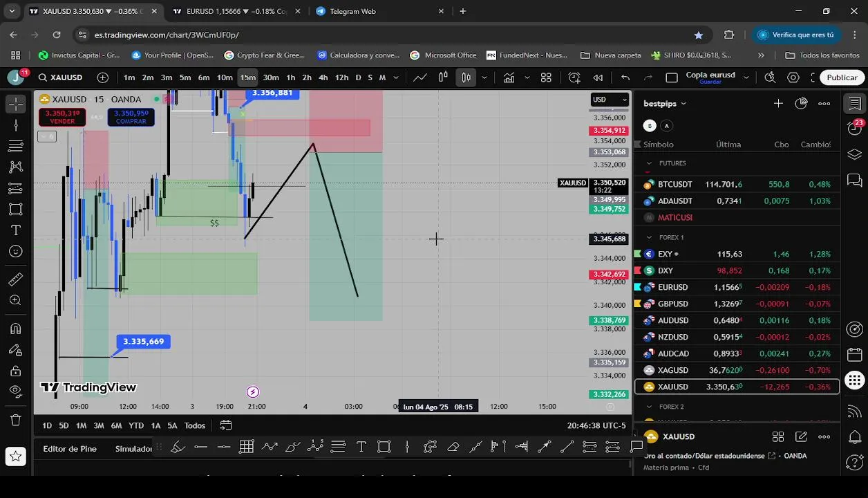This screenshot has width=868, height=498.
Task: Open the bestpips watchlist dropdown
Action: click(665, 104)
